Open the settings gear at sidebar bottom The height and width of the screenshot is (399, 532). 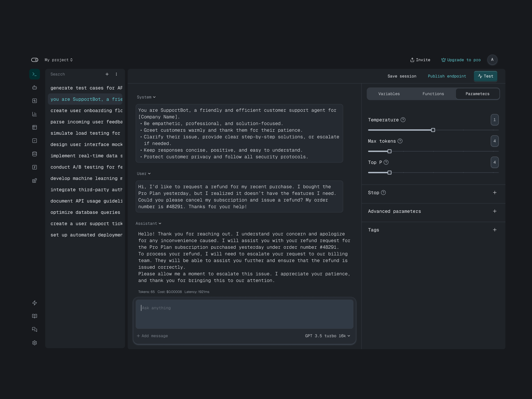[35, 343]
